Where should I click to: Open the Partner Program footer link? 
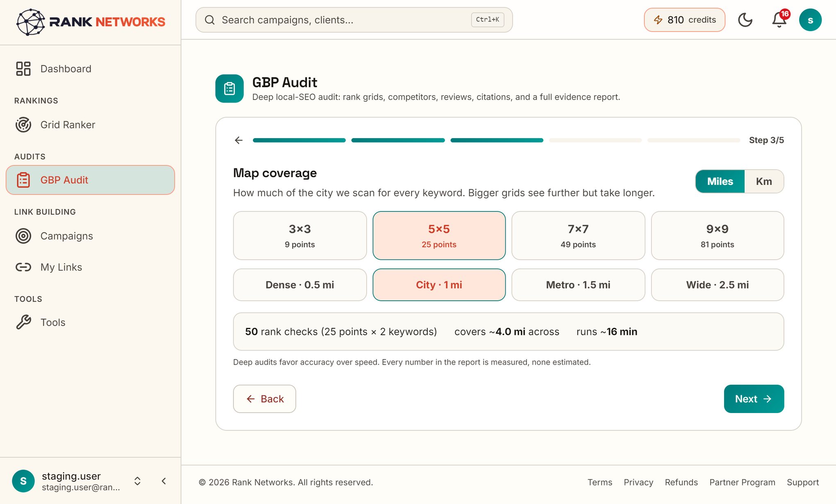coord(742,482)
